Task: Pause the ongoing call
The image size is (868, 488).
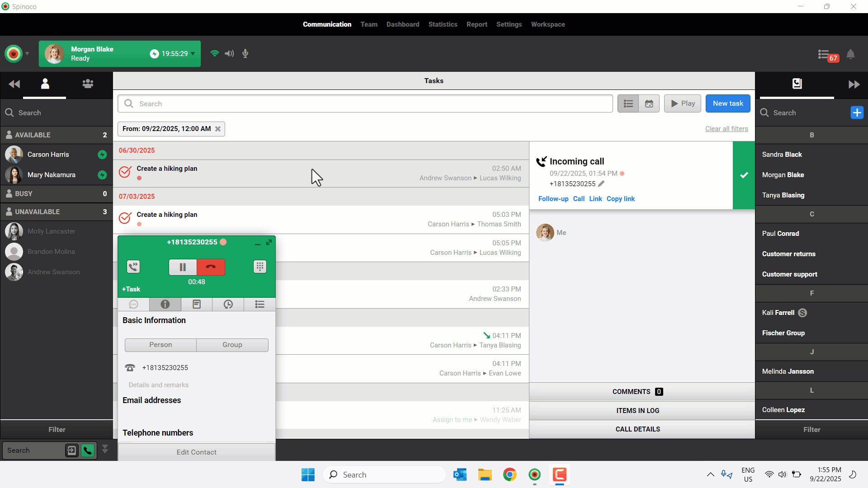Action: tap(183, 267)
